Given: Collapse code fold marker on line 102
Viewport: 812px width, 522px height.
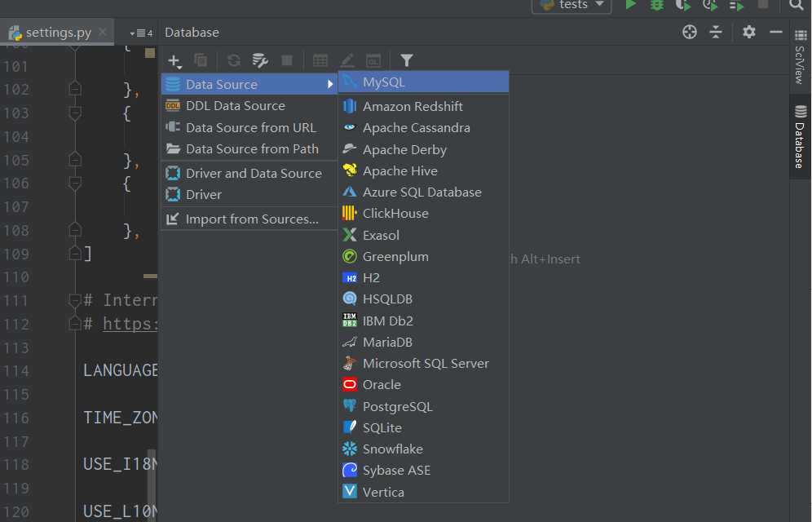Looking at the screenshot, I should pyautogui.click(x=75, y=89).
